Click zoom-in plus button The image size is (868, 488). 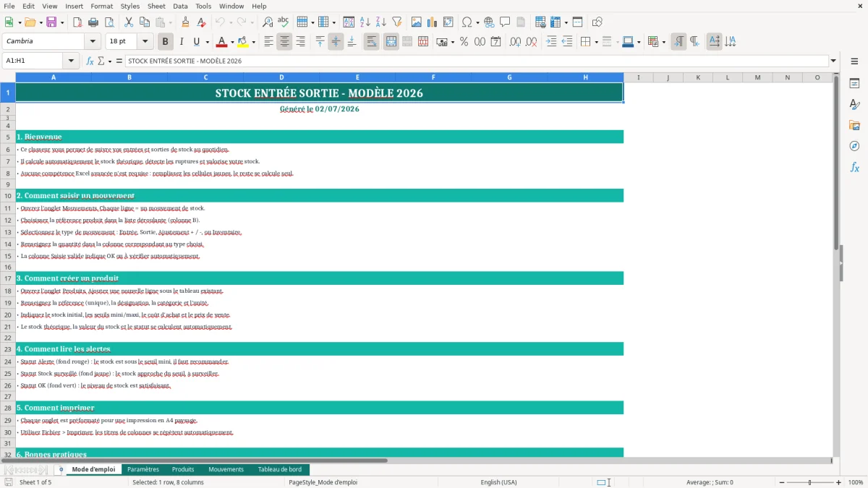coord(839,482)
